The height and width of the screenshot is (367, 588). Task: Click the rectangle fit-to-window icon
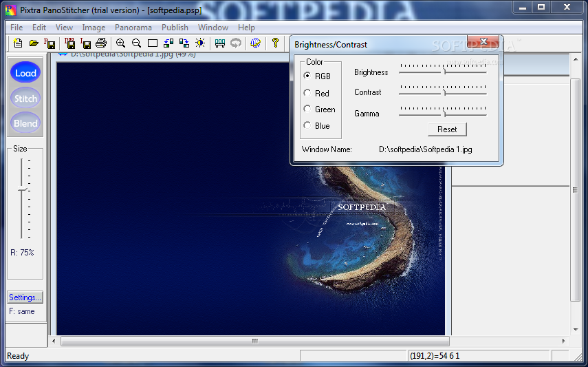click(x=152, y=43)
